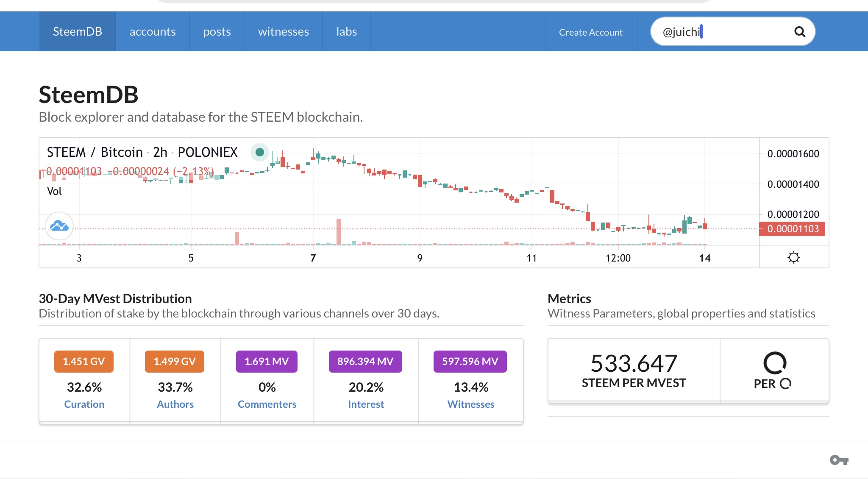Viewport: 868px width, 479px height.
Task: Click date 7 on the time axis
Action: [x=313, y=258]
